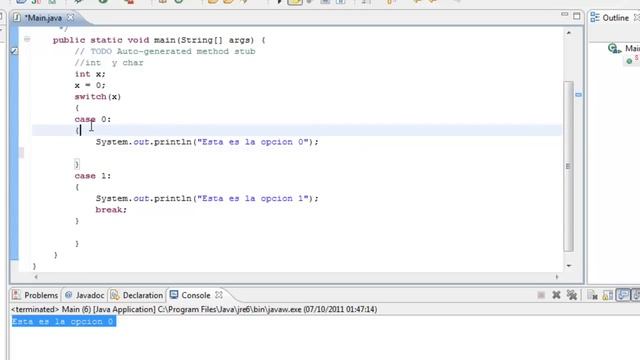Place cursor on "public static void main" line

click(x=159, y=40)
